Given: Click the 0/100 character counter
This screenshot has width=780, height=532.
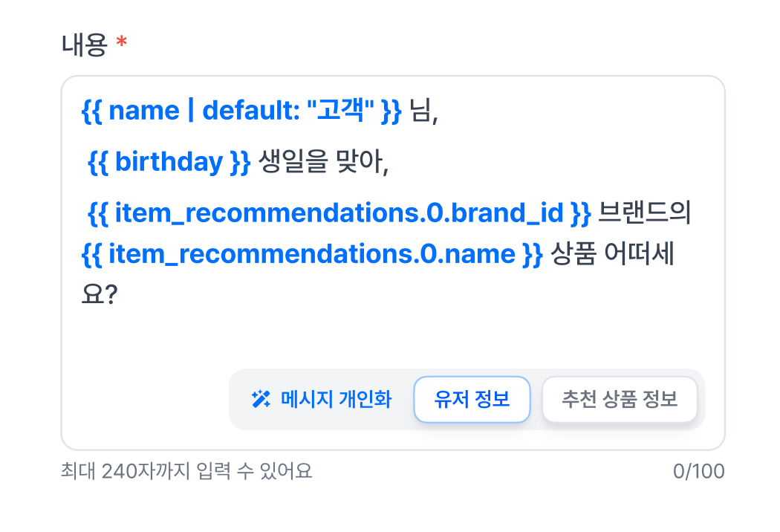Looking at the screenshot, I should 698,471.
